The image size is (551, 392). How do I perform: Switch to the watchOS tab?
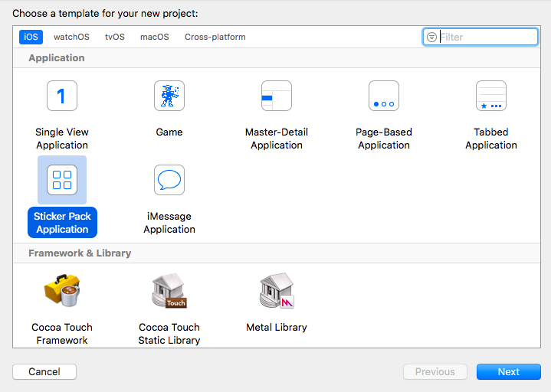(x=71, y=37)
